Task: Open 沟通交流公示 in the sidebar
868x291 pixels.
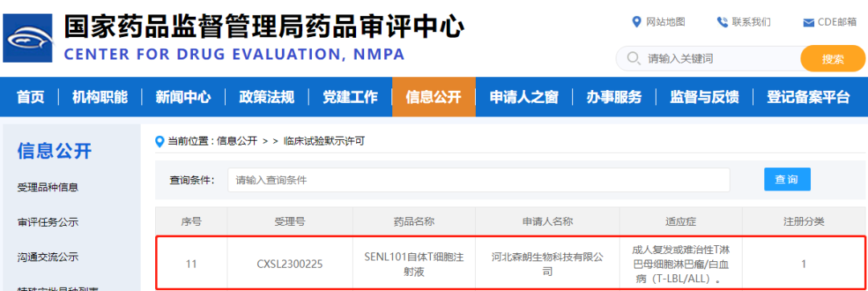Action: click(47, 257)
